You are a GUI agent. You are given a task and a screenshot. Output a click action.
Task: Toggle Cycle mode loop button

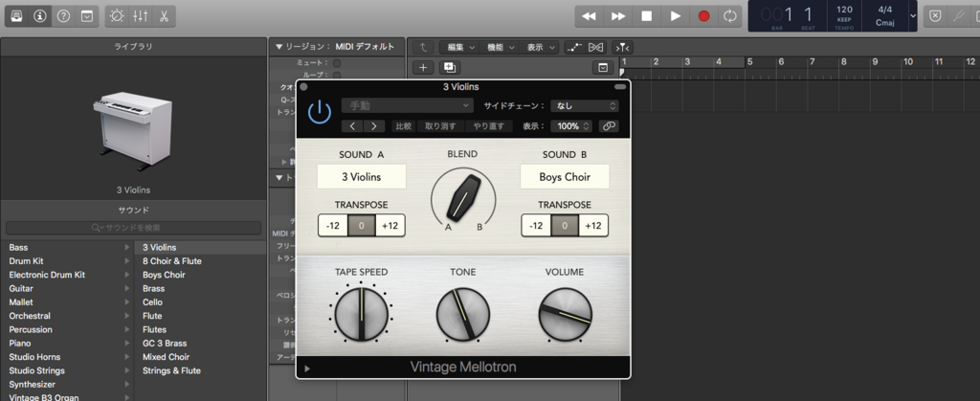(730, 16)
